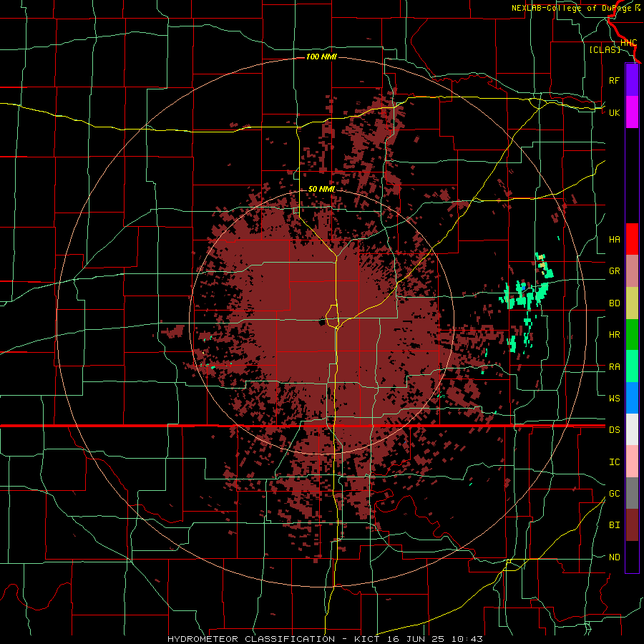The width and height of the screenshot is (644, 644).
Task: Click the RF purple legend swatch
Action: [632, 80]
